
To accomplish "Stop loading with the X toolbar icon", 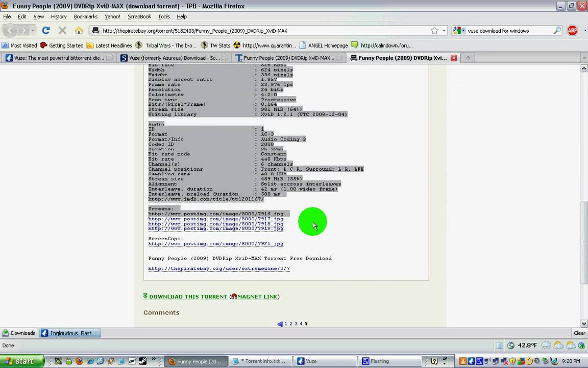I will [63, 31].
